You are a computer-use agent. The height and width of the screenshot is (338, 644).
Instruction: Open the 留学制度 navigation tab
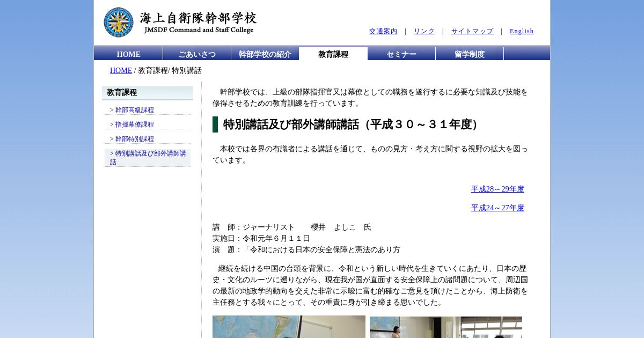click(x=470, y=54)
